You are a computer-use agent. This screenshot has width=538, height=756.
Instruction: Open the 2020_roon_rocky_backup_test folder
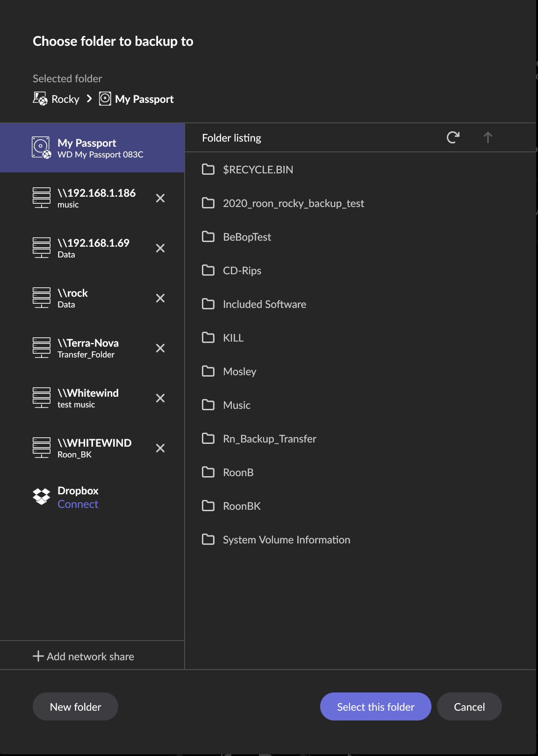pyautogui.click(x=293, y=203)
